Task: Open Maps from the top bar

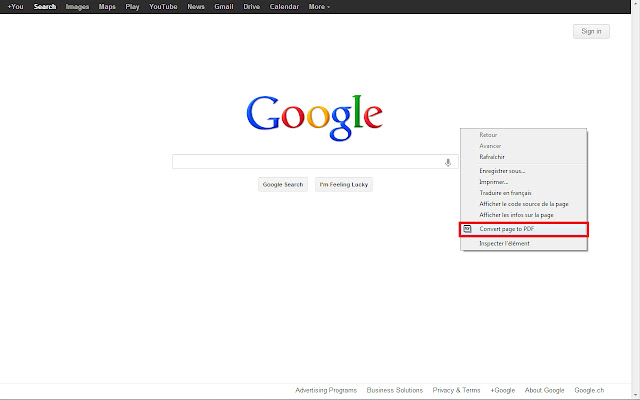Action: (x=107, y=7)
